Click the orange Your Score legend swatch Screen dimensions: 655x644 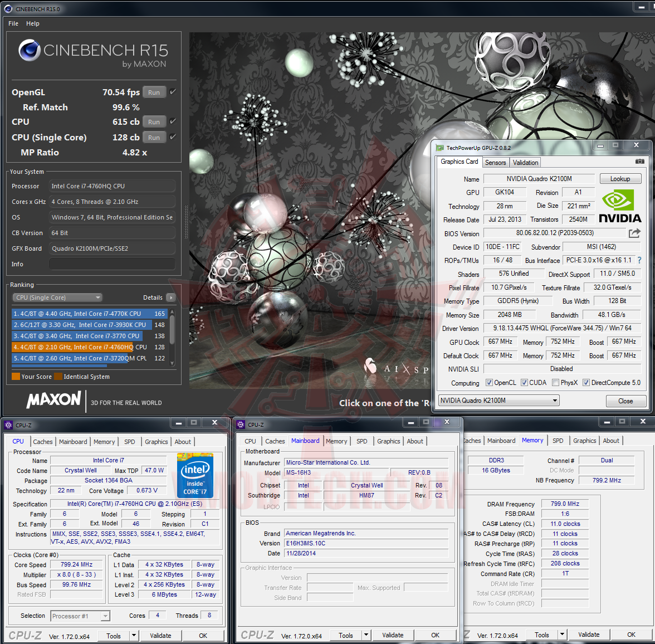click(16, 376)
